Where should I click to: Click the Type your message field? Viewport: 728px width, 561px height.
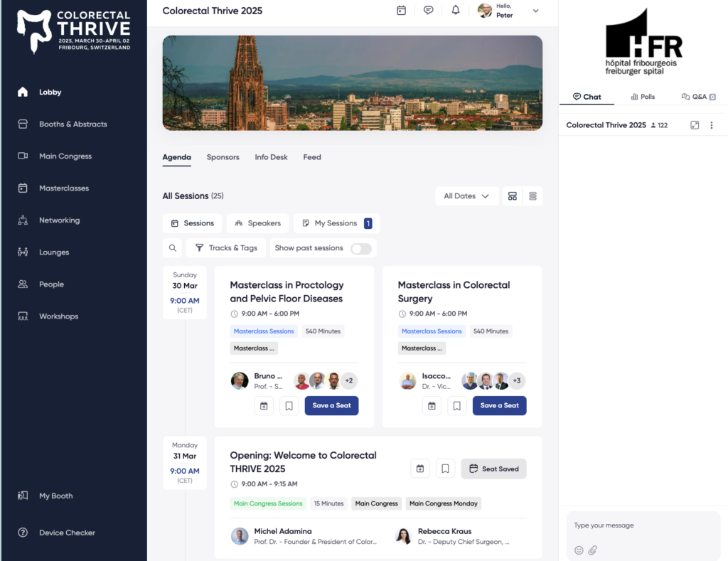click(640, 525)
